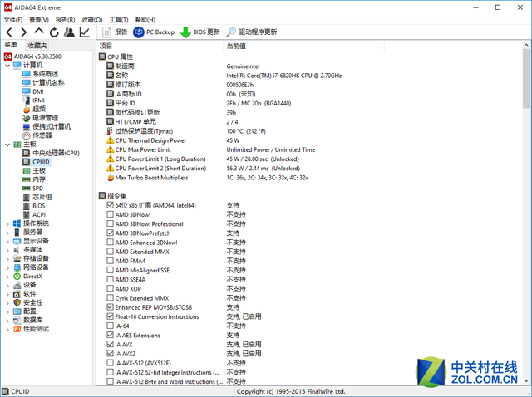Expand the 服务器 tree node
The width and height of the screenshot is (532, 397).
(7, 233)
